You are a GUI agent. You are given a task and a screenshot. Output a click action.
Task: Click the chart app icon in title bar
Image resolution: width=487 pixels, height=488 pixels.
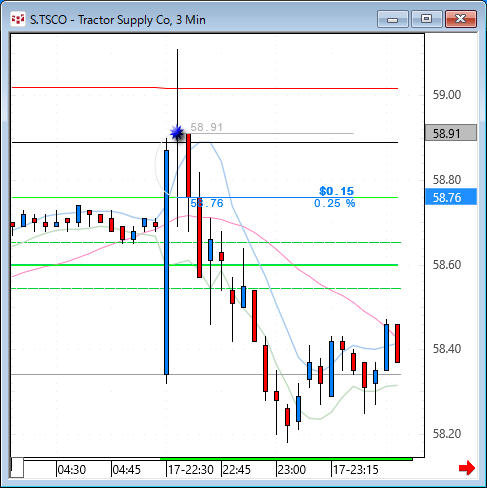pos(18,19)
